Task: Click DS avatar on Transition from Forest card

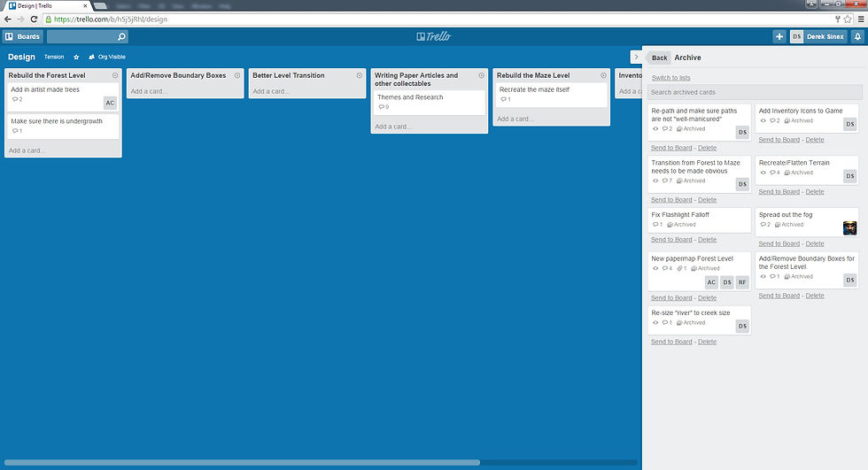Action: click(742, 184)
